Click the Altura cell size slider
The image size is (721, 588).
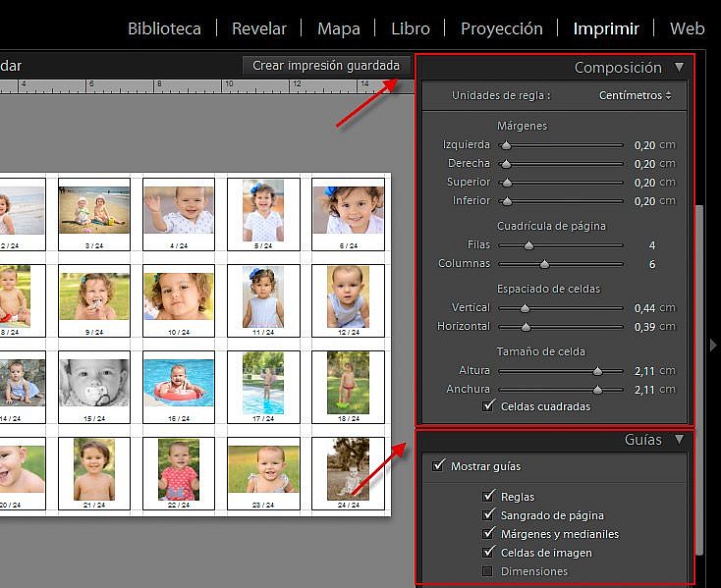click(x=561, y=371)
